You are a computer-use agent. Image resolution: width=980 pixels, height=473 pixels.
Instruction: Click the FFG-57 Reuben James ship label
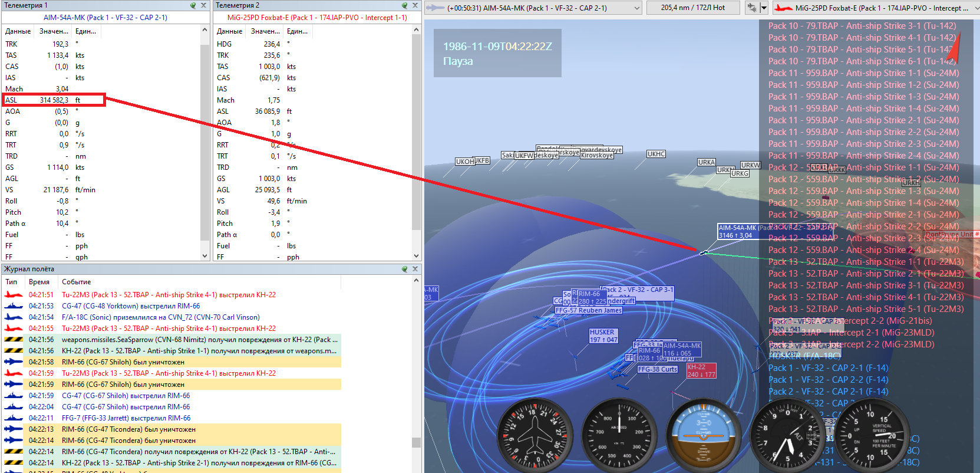click(x=588, y=310)
